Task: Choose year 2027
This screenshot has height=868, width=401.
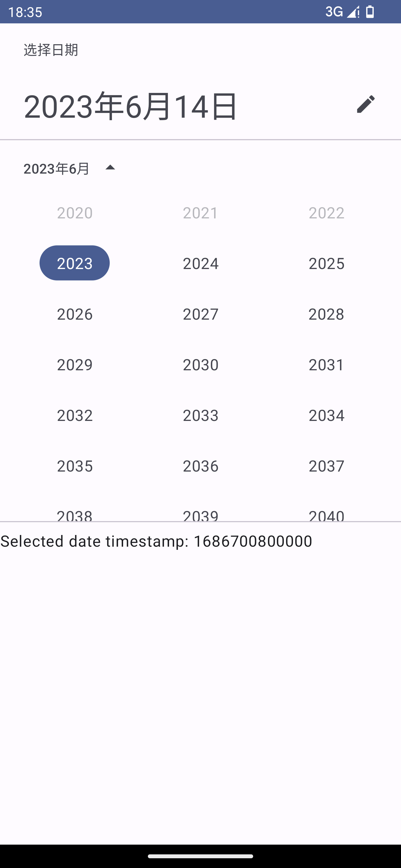Action: pyautogui.click(x=201, y=314)
